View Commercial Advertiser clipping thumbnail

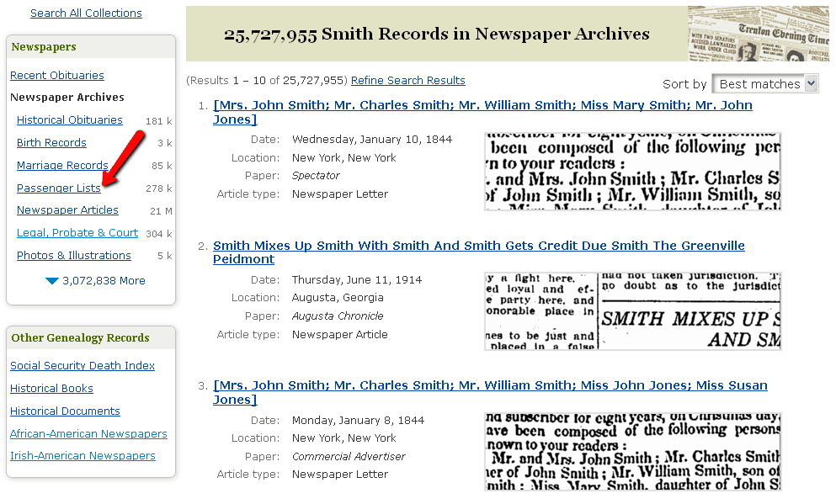coord(632,451)
